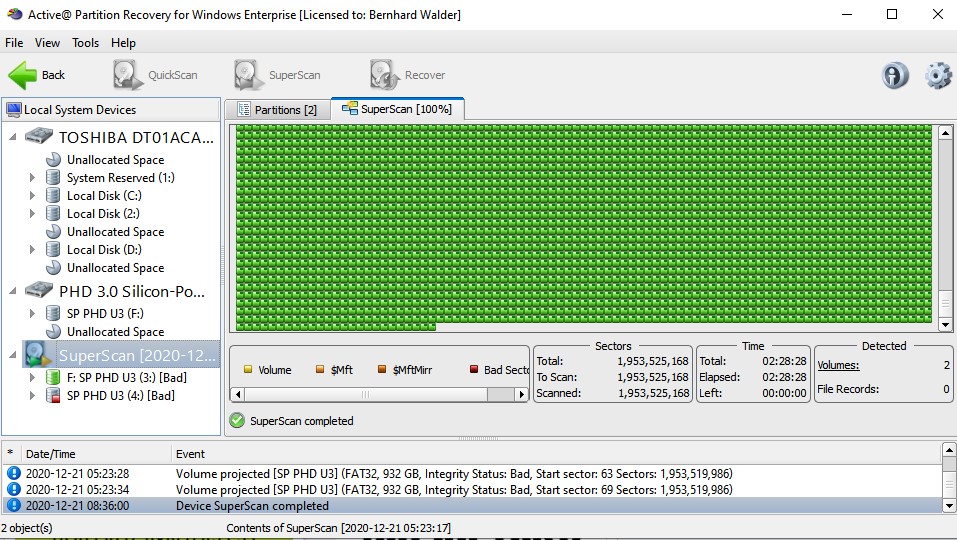Expand the System Reserved (1:) node
957x540 pixels.
[x=32, y=178]
